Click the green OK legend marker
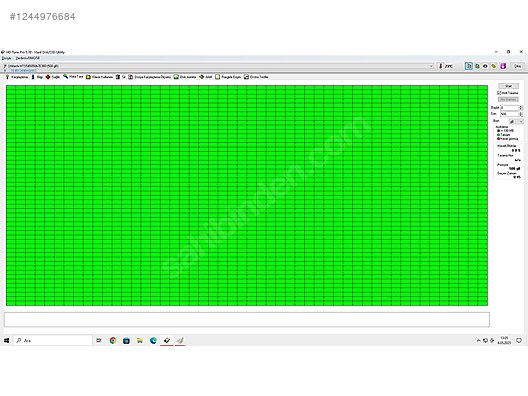This screenshot has height=396, width=528. (x=498, y=135)
